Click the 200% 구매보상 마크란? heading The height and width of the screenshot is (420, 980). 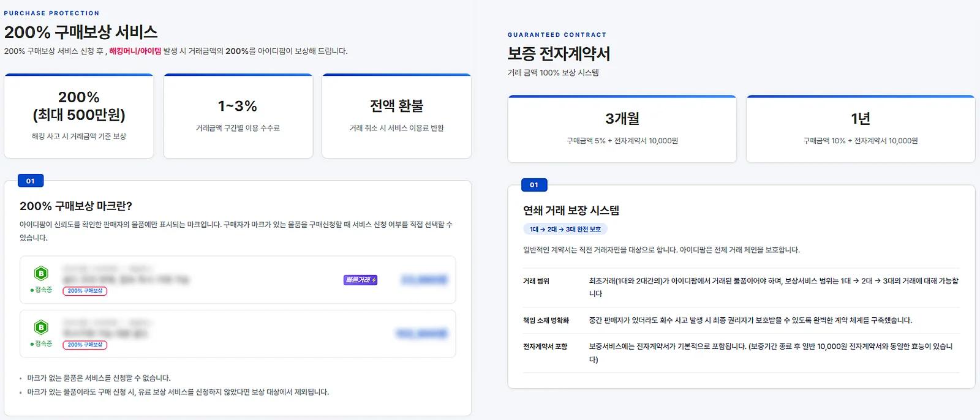76,206
